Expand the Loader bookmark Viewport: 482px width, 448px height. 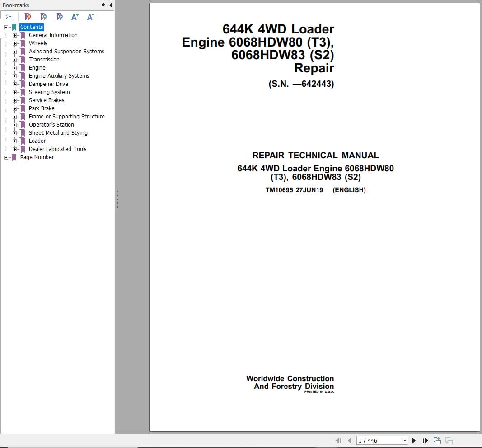point(14,141)
